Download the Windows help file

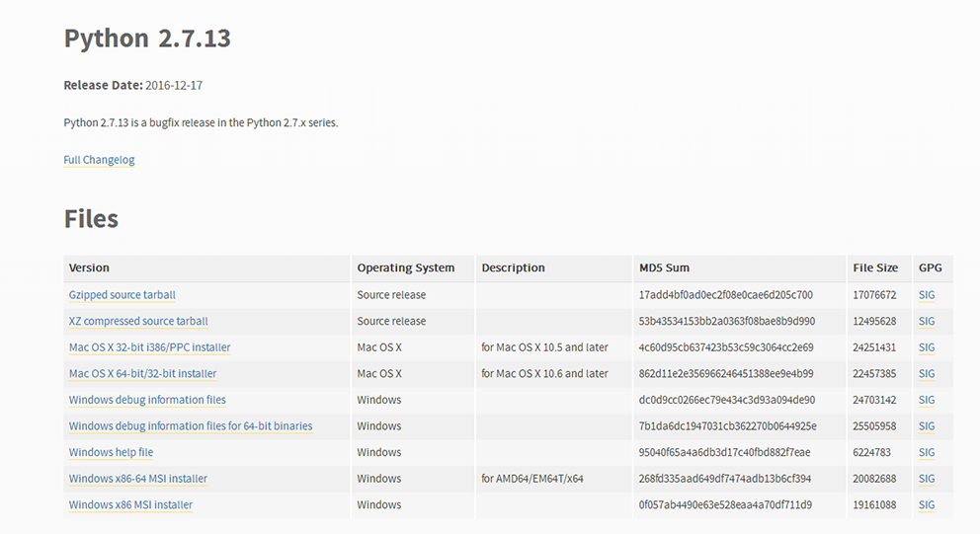pyautogui.click(x=111, y=452)
